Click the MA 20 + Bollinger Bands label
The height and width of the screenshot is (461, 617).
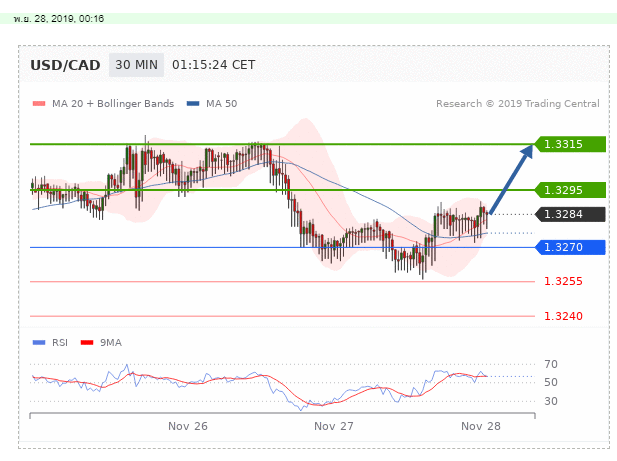113,104
